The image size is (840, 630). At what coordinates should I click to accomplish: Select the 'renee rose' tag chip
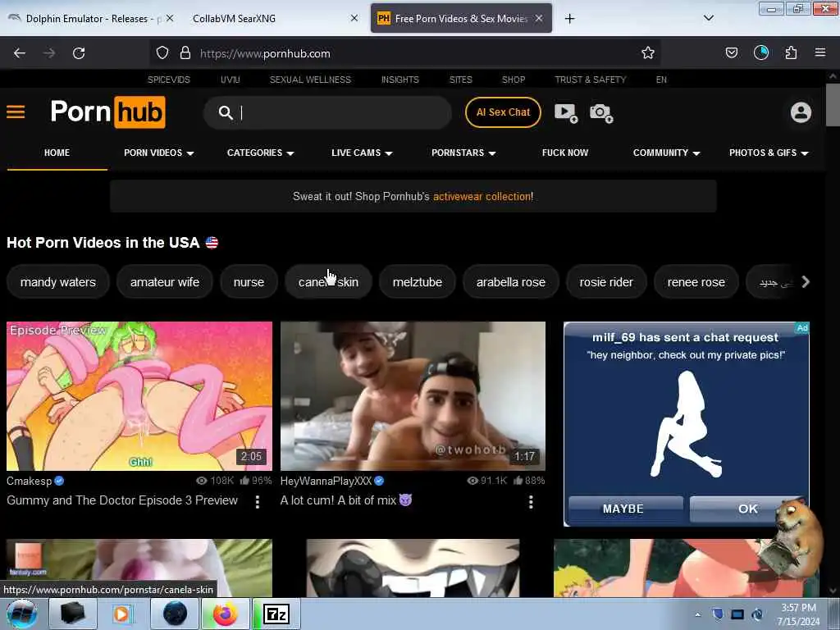(696, 282)
